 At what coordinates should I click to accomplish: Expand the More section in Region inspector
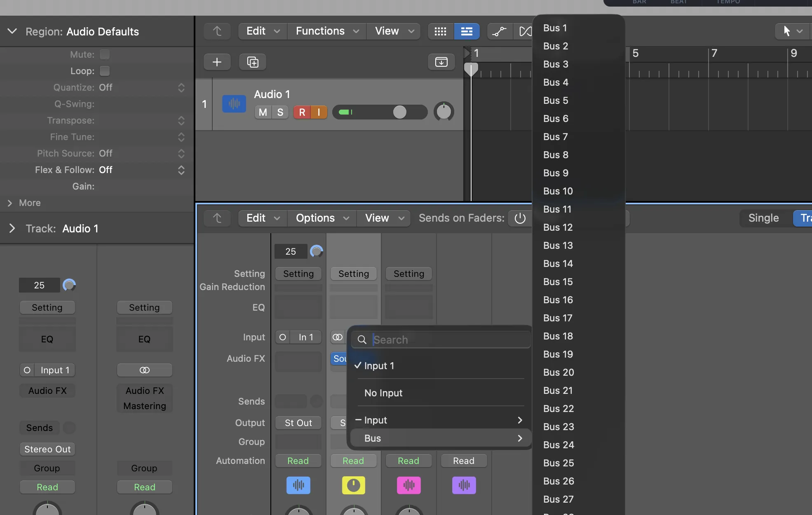tap(10, 203)
